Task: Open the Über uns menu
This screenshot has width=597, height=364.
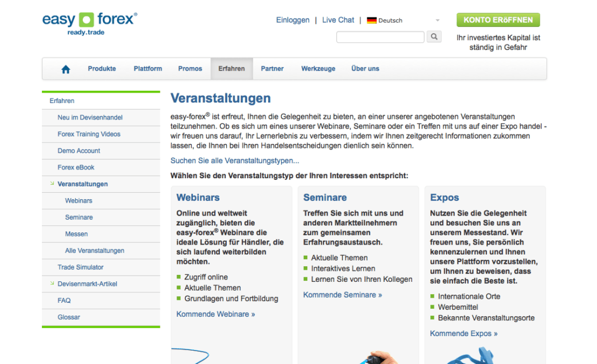Action: coord(365,69)
